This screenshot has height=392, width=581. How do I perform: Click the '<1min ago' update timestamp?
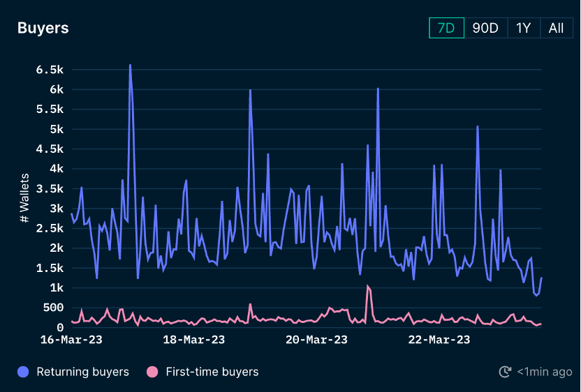544,372
